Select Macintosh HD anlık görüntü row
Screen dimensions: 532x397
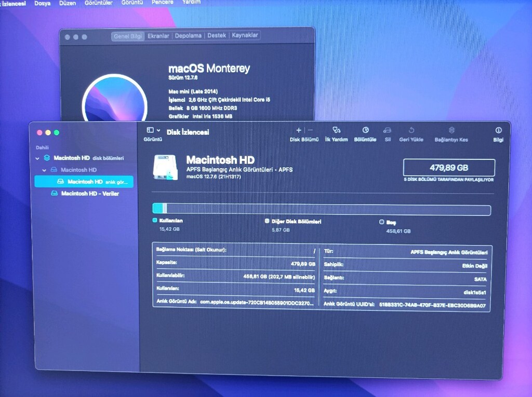tap(84, 182)
